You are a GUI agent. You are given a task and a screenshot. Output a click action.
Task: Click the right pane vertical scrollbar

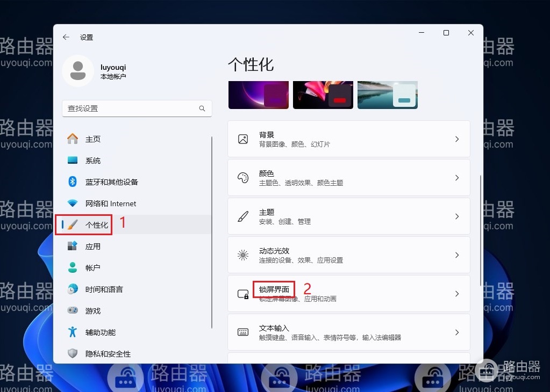[x=481, y=230]
